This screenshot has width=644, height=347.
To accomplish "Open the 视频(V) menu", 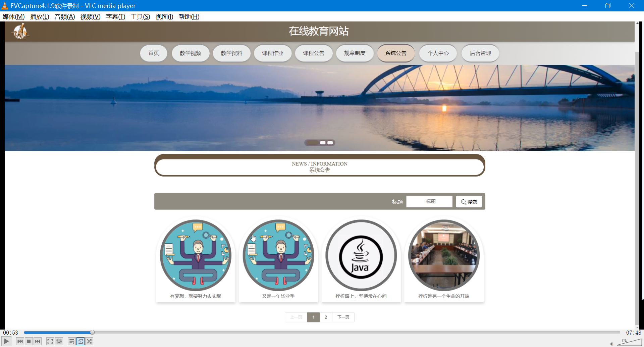I will point(91,16).
